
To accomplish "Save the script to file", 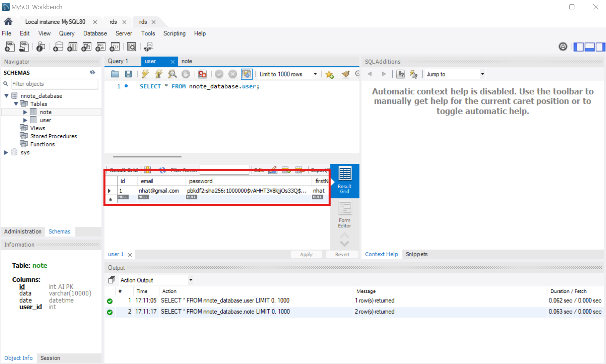I will [128, 74].
